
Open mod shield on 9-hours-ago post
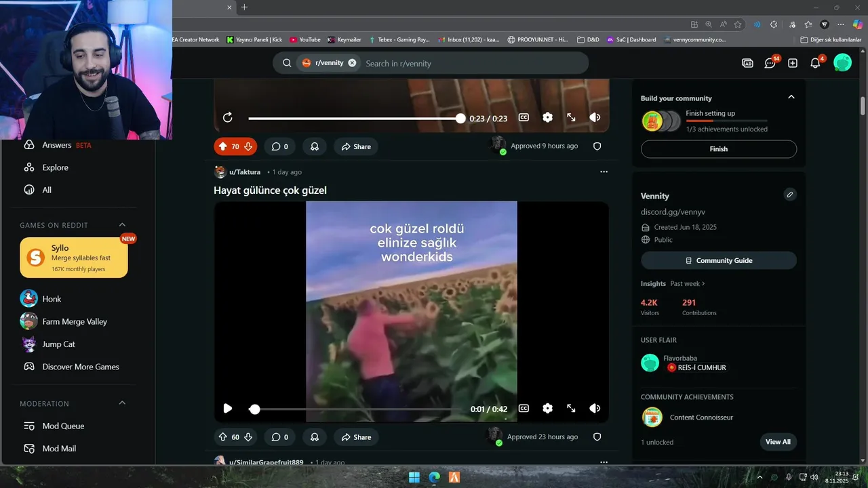click(x=597, y=146)
